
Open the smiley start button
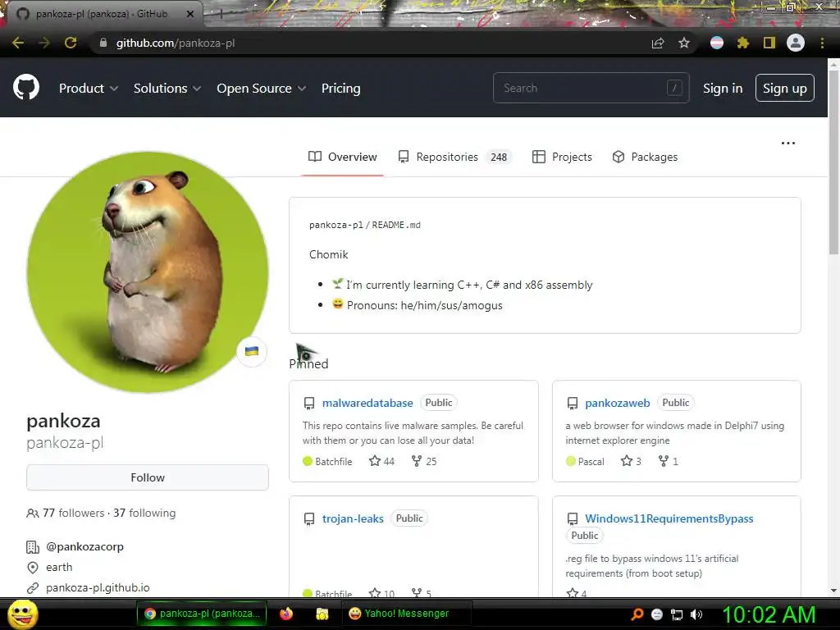[23, 614]
